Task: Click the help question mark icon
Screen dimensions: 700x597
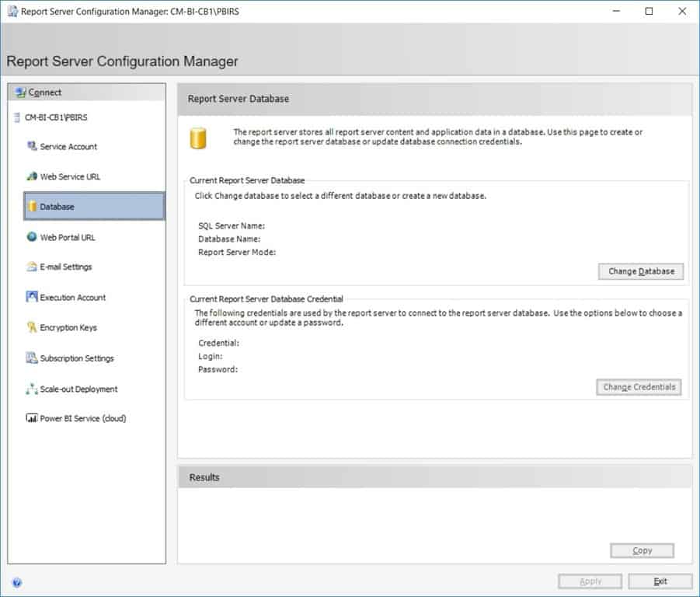Action: click(16, 582)
